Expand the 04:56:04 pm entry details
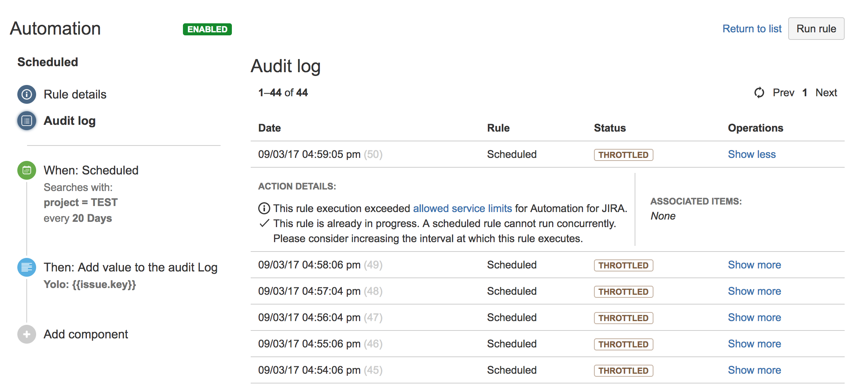This screenshot has height=385, width=868. pos(754,317)
